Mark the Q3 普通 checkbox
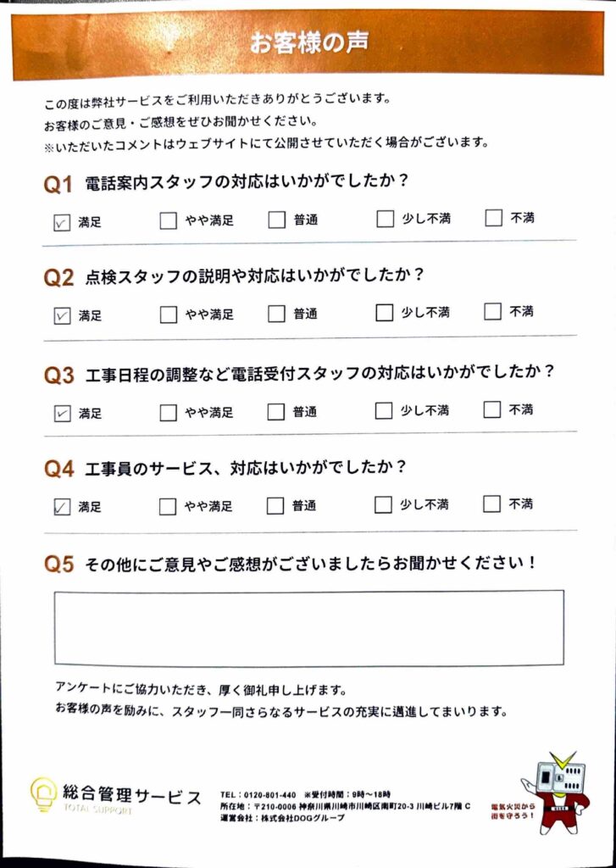The image size is (616, 868). (275, 412)
